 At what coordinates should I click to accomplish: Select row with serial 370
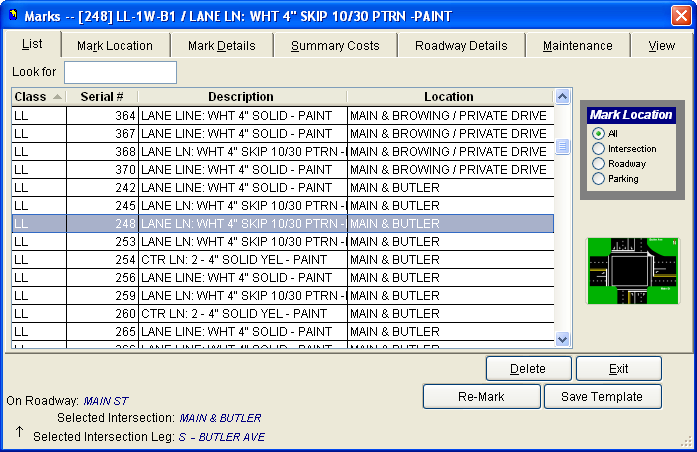click(x=283, y=170)
